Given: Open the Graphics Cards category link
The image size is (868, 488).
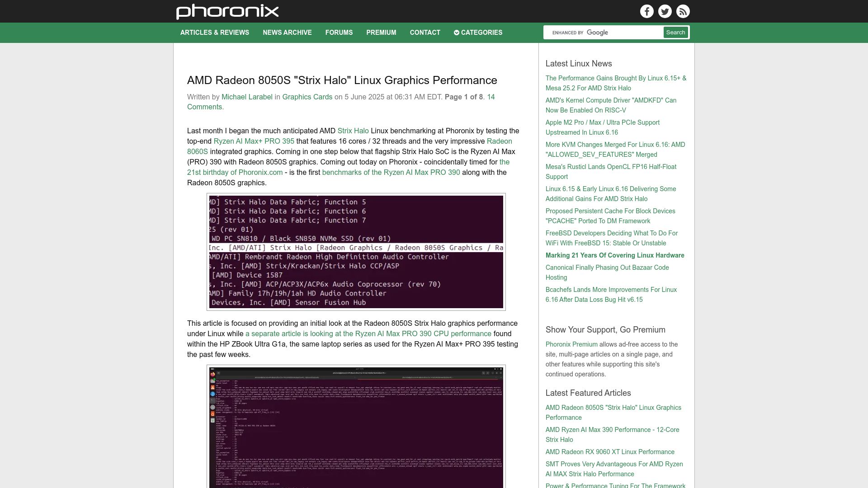Looking at the screenshot, I should coord(307,97).
